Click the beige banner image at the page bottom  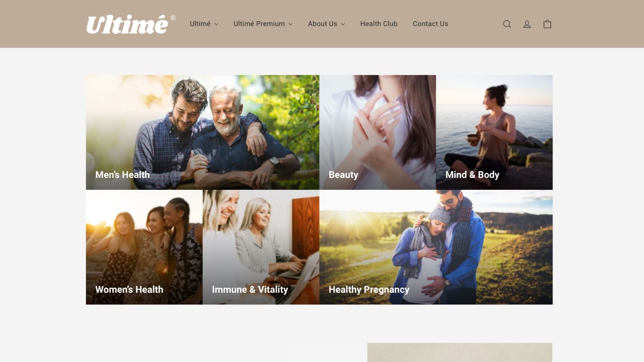[460, 352]
